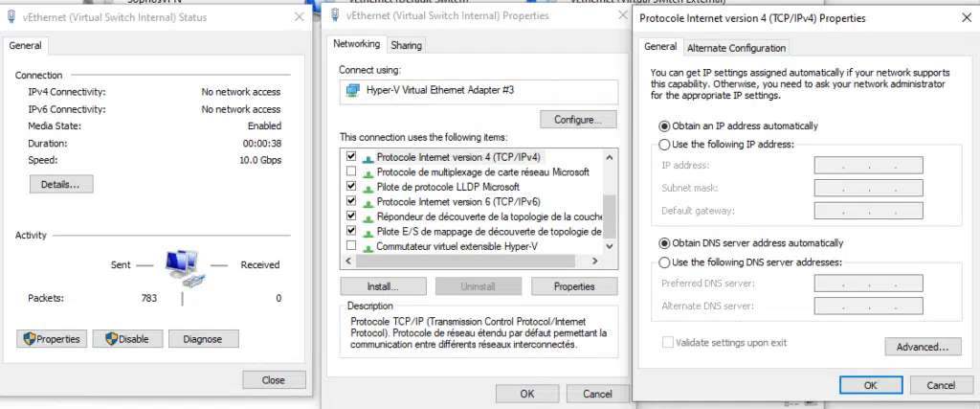The image size is (980, 409).
Task: Click Répondeur de découverte item icon
Action: (x=368, y=217)
